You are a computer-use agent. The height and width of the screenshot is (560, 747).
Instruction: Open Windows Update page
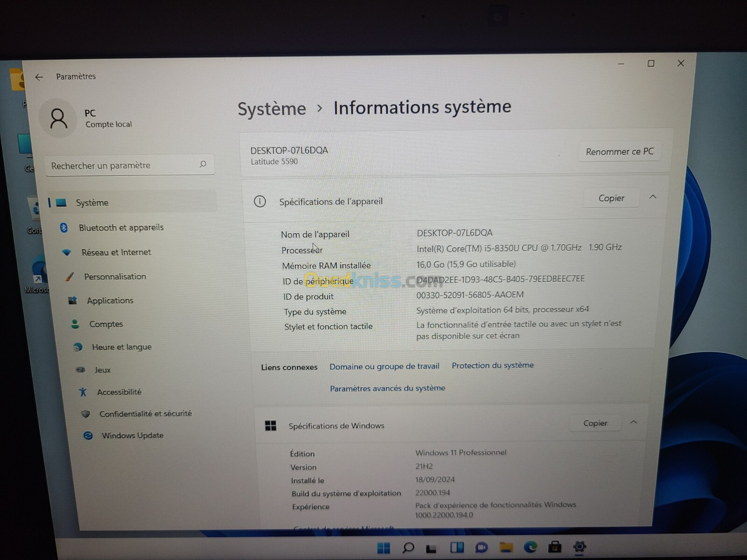(x=132, y=435)
